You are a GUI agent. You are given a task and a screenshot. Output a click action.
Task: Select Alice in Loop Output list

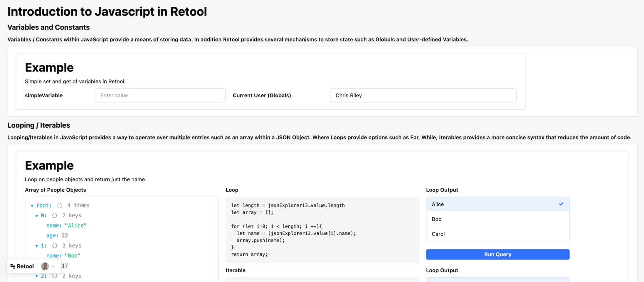(498, 204)
